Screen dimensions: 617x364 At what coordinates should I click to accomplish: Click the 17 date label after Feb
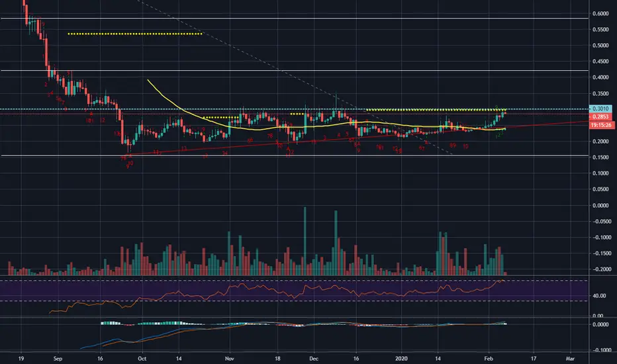(533, 359)
